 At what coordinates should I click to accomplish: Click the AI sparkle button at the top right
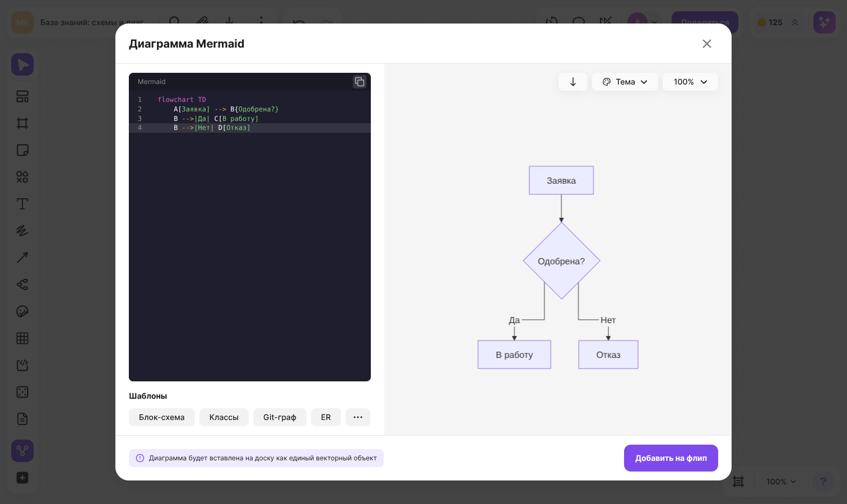(825, 22)
